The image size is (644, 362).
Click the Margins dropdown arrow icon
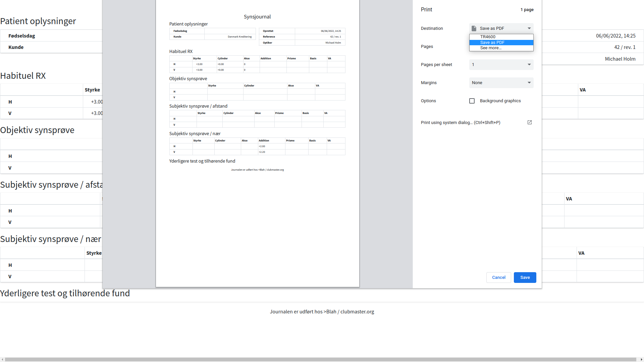click(x=529, y=83)
